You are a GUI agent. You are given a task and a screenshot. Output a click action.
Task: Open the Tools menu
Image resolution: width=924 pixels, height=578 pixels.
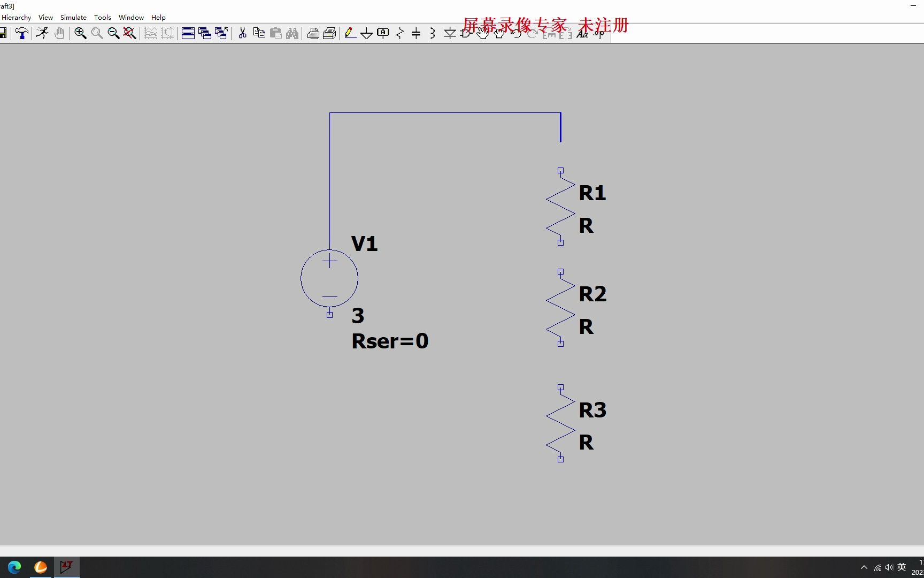[102, 17]
